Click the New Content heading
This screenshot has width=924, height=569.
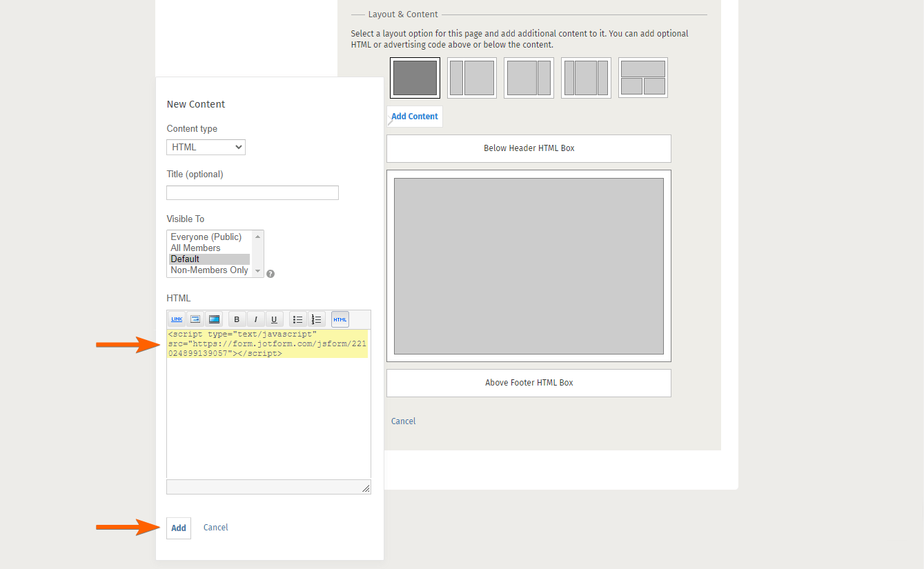[196, 104]
